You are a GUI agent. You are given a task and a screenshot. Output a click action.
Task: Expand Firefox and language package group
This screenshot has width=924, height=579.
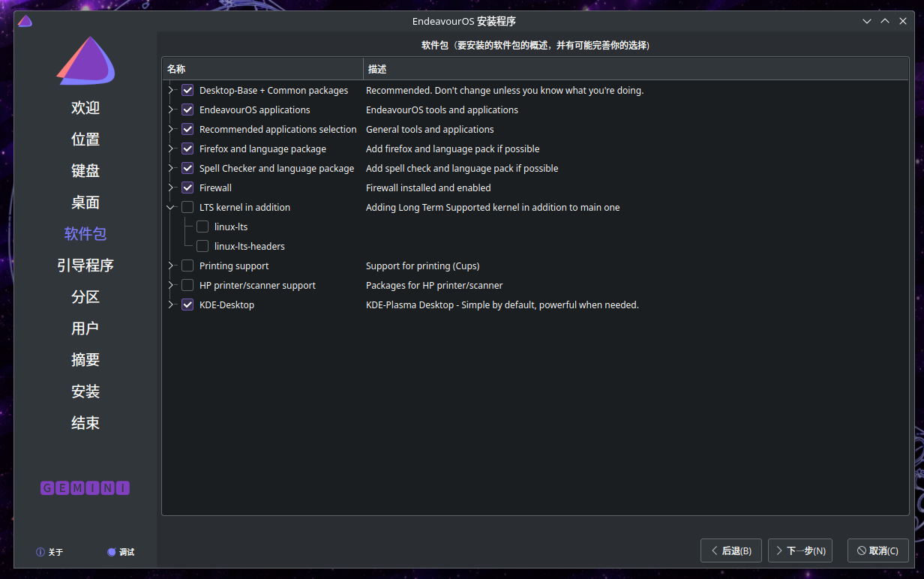click(x=171, y=148)
